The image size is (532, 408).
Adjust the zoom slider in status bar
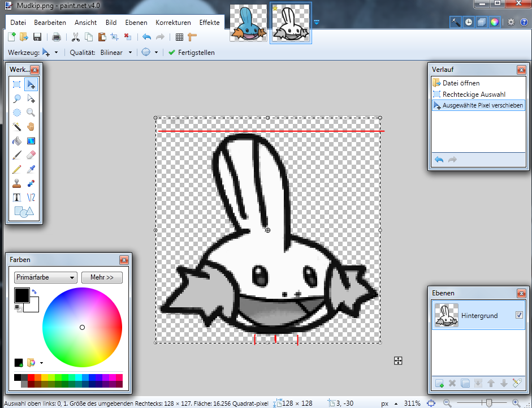[488, 403]
